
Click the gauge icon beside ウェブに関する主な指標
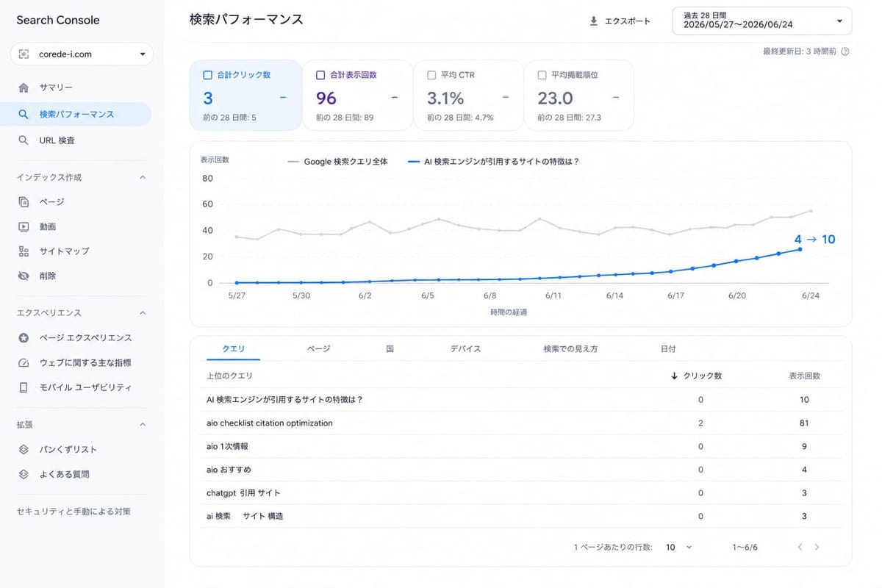point(24,362)
